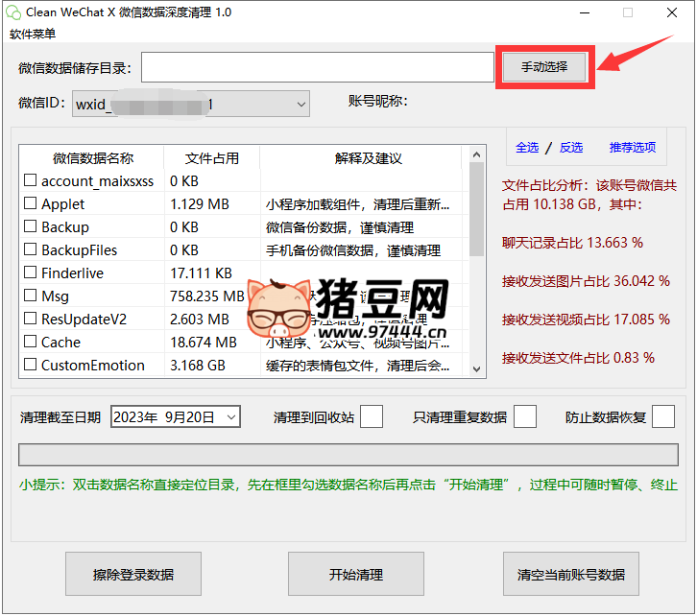697x616 pixels.
Task: Click the 聊天记录占比 13.663 % text
Action: pyautogui.click(x=572, y=243)
